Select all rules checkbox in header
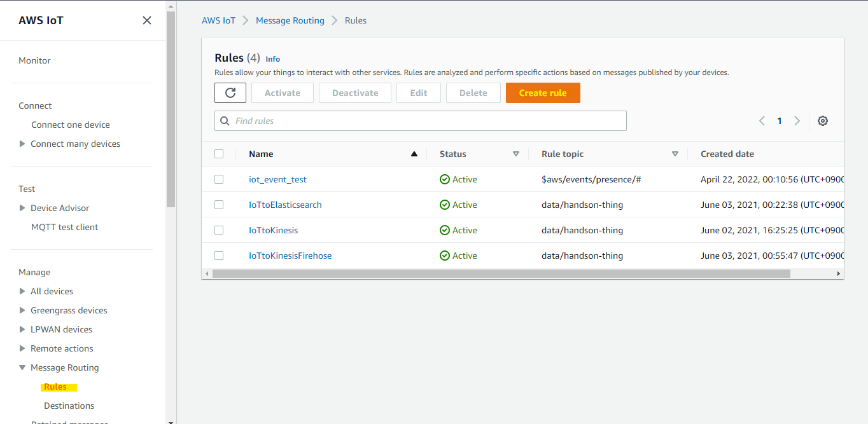868x424 pixels. click(x=219, y=154)
